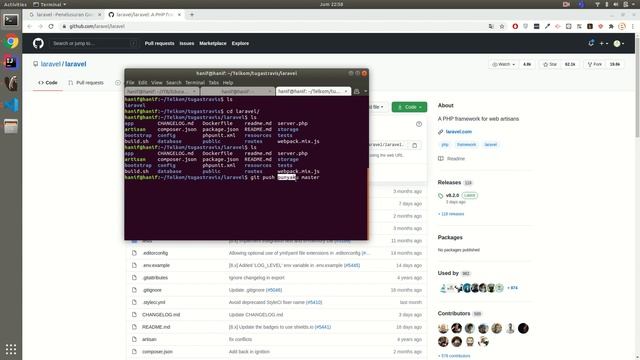Open the artisan file

click(x=149, y=339)
